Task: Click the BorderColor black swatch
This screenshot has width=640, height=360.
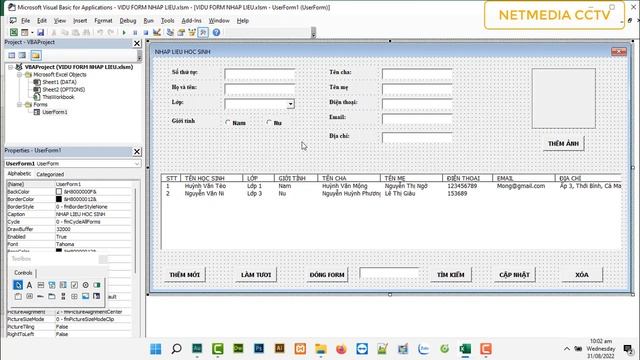Action: [x=59, y=199]
